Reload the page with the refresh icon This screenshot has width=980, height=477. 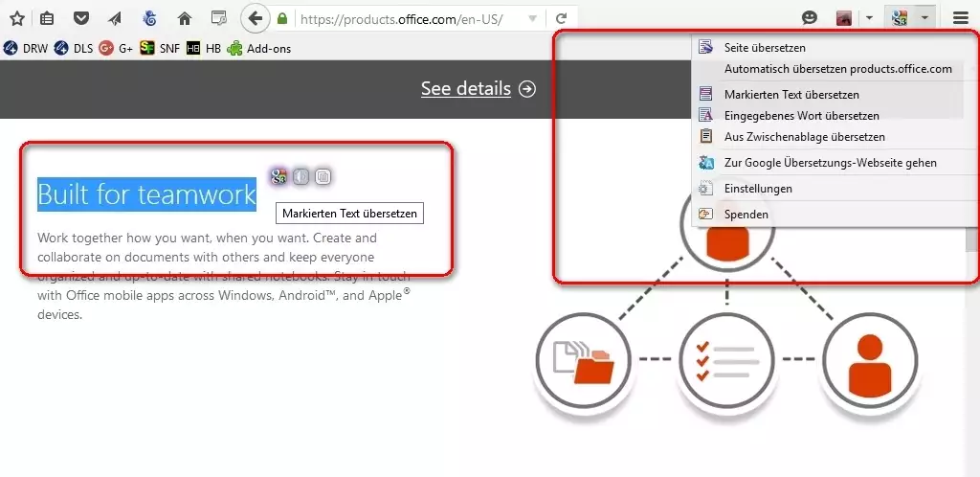tap(562, 18)
